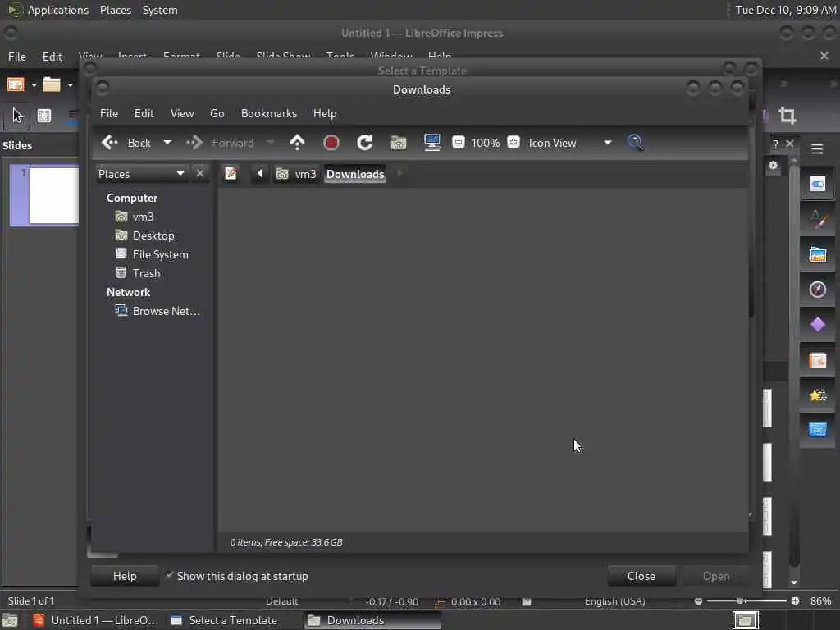Open Master Slides deck in sidebar
This screenshot has height=630, width=840.
coord(818,430)
